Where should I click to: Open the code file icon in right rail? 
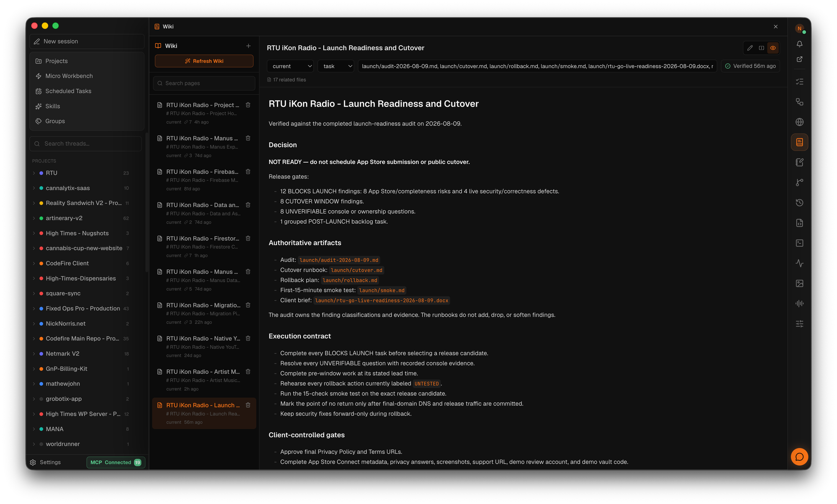[x=799, y=223]
